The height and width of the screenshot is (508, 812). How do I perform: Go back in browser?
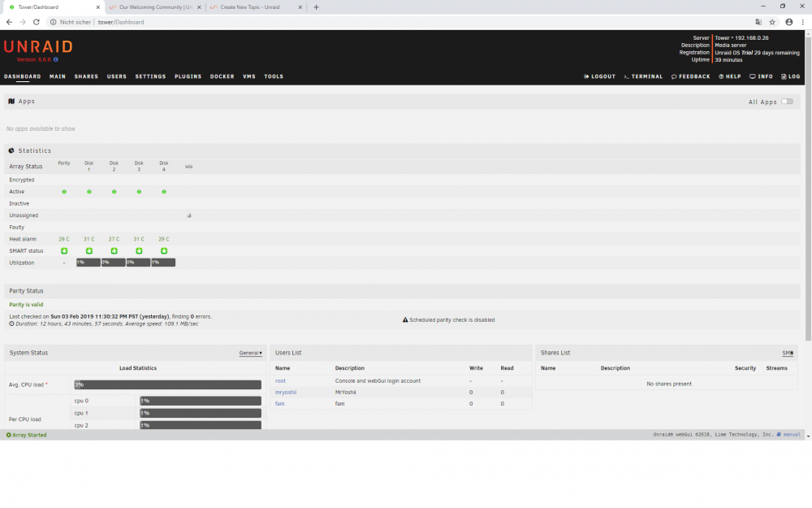pos(9,22)
